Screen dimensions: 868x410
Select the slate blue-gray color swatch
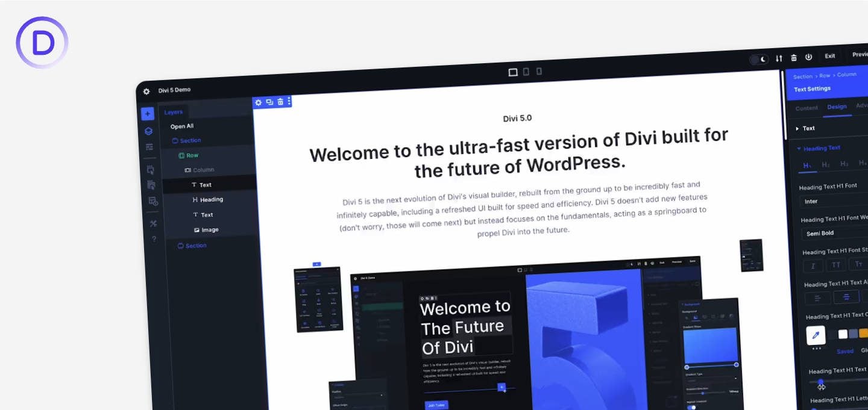click(853, 334)
